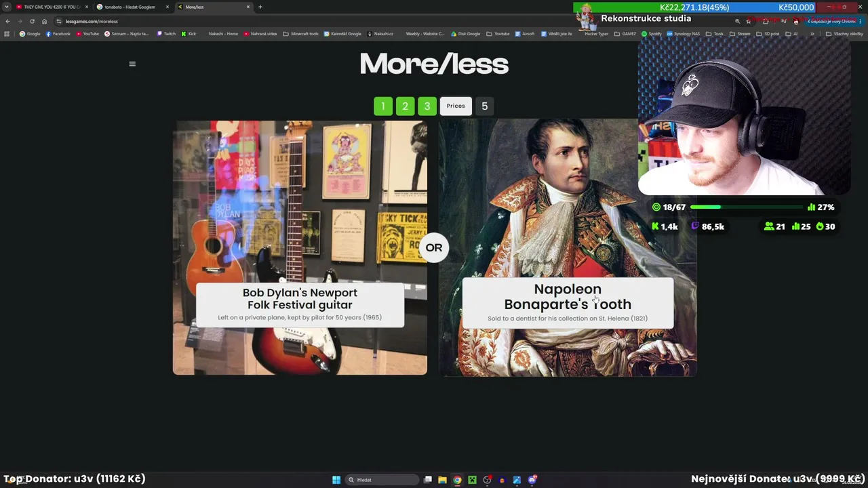868x488 pixels.
Task: Open the Facebook bookmark
Action: pos(58,34)
